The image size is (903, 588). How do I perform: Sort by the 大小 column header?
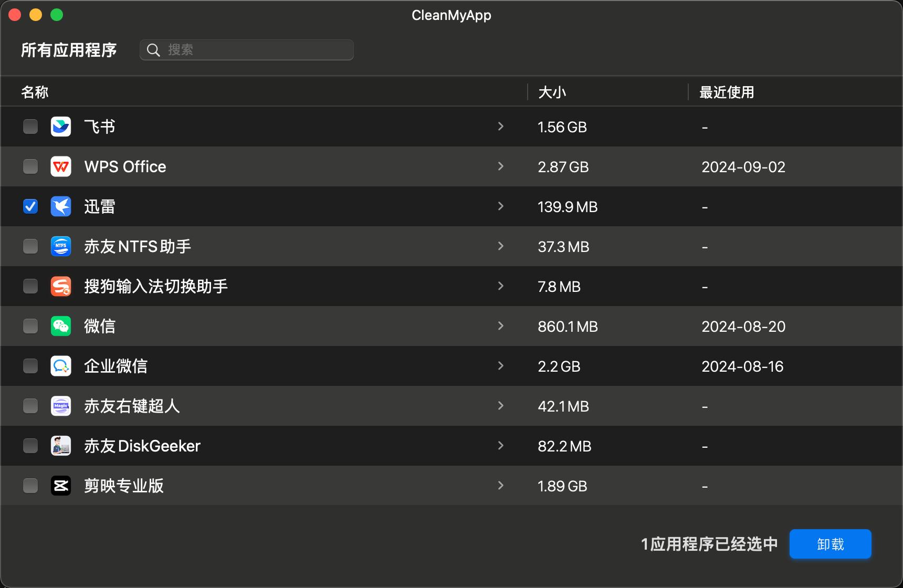click(x=552, y=92)
